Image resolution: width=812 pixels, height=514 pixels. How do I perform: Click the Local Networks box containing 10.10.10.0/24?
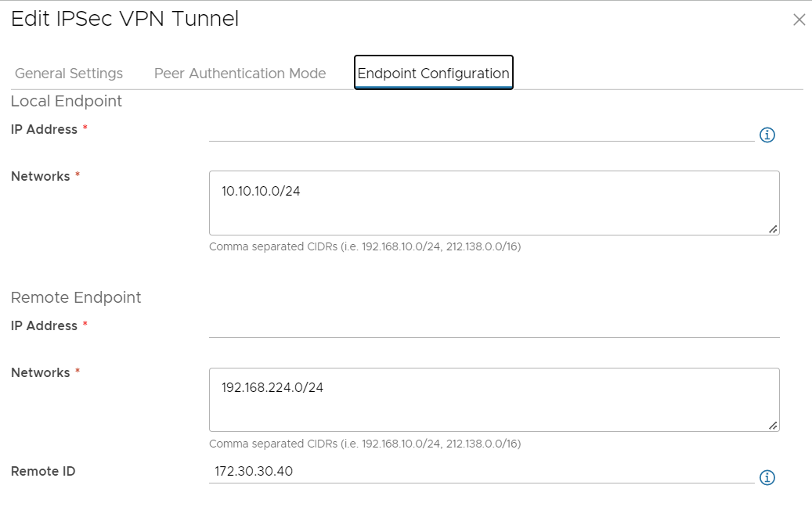click(493, 203)
